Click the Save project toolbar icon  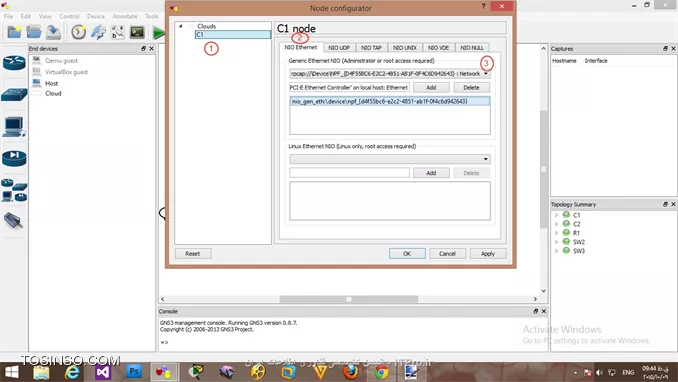coord(54,32)
